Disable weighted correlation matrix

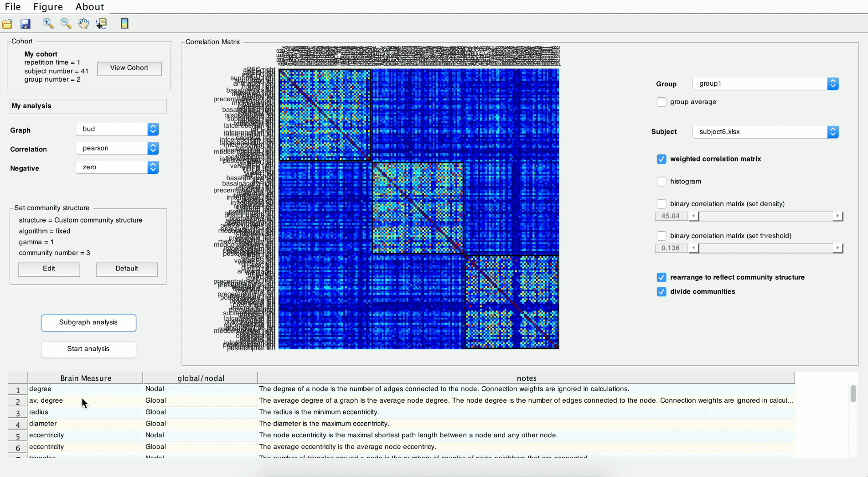point(661,159)
